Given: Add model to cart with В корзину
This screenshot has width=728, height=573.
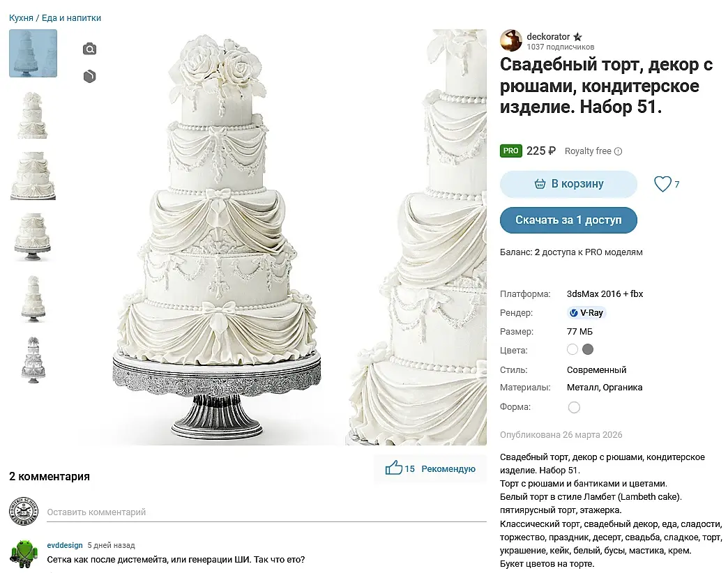Looking at the screenshot, I should click(x=568, y=184).
